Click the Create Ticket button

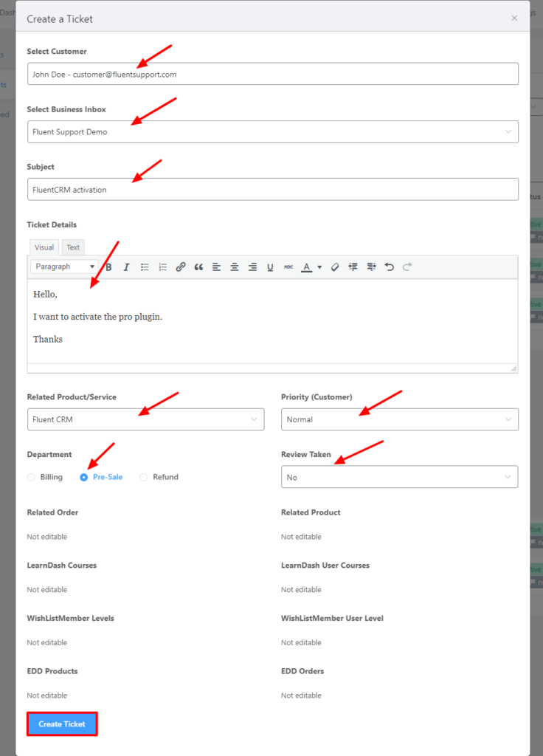(x=62, y=724)
